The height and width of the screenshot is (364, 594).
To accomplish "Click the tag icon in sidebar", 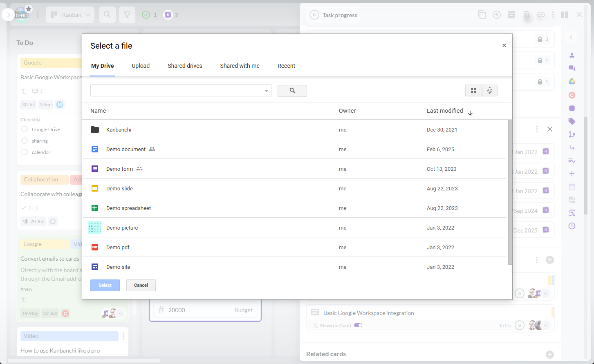I will 572,121.
